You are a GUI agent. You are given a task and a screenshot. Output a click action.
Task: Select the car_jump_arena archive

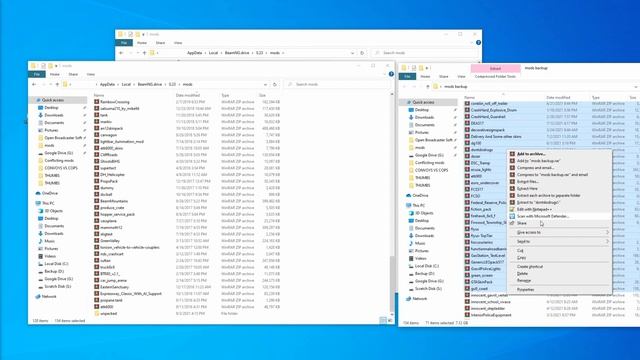[113, 280]
